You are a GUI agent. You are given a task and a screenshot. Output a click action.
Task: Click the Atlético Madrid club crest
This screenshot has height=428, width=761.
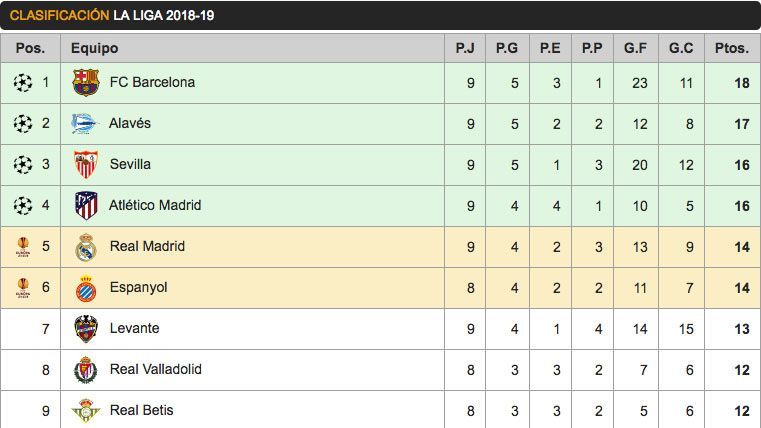pyautogui.click(x=86, y=205)
